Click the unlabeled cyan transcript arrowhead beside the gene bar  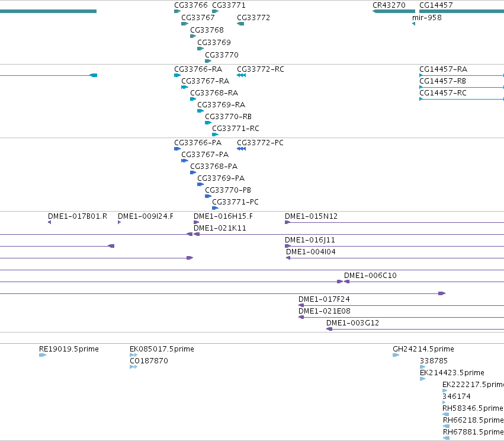[93, 76]
